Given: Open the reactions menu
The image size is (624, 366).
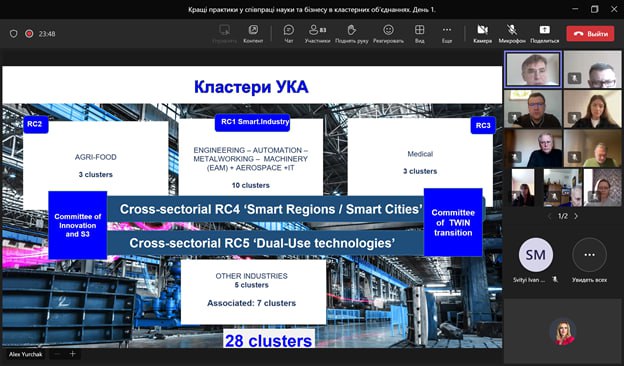Looking at the screenshot, I should pos(388,33).
